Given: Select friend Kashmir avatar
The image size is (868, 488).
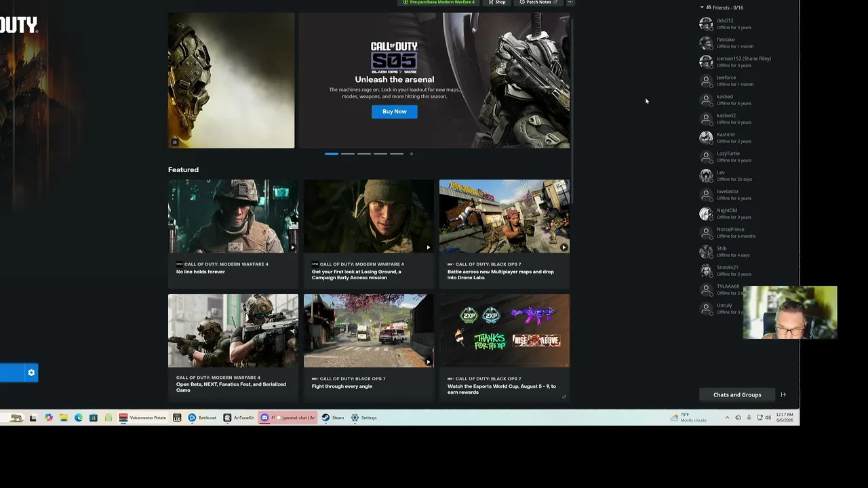Looking at the screenshot, I should pos(706,138).
